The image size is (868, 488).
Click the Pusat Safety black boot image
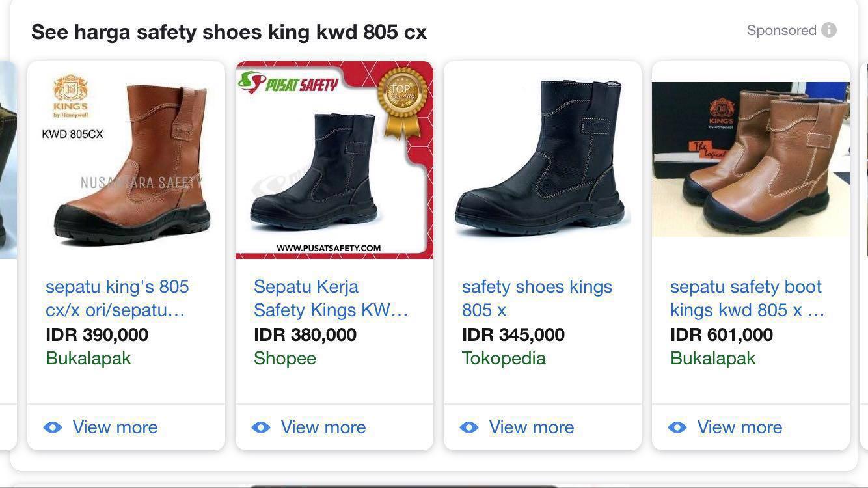[334, 159]
